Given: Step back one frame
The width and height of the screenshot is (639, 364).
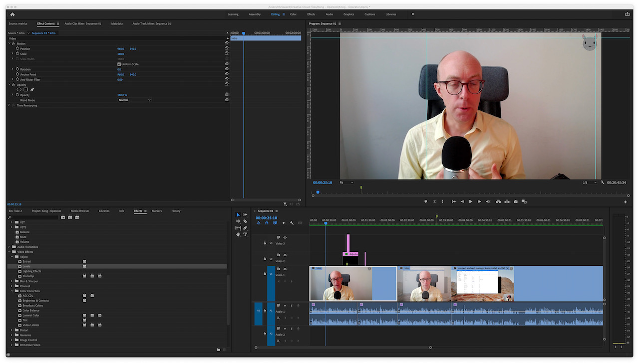Looking at the screenshot, I should coord(462,201).
